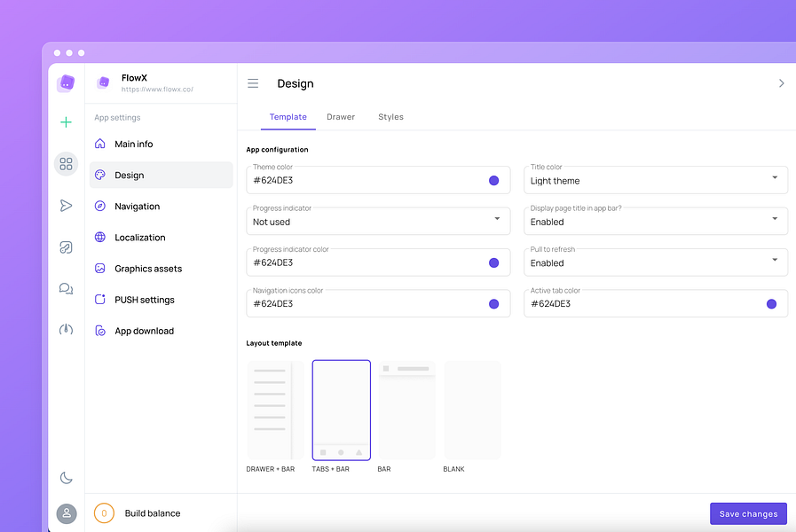Open the apps grid icon in sidebar

(x=66, y=164)
